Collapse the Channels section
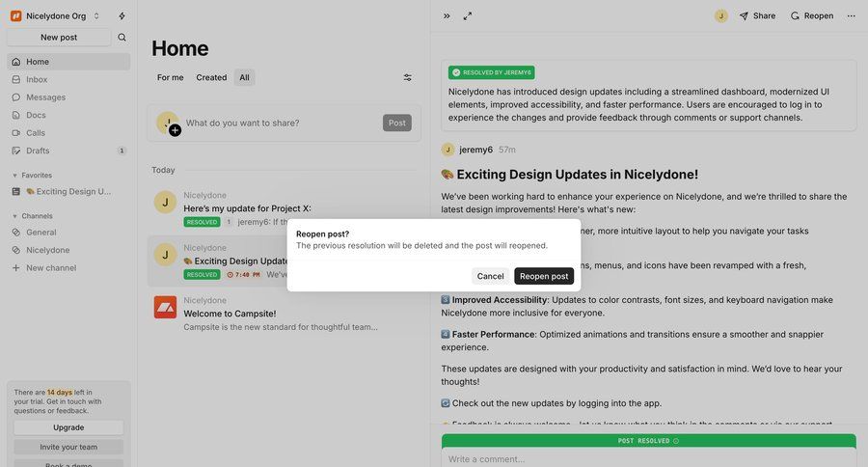Viewport: 868px width, 467px height. pyautogui.click(x=32, y=216)
